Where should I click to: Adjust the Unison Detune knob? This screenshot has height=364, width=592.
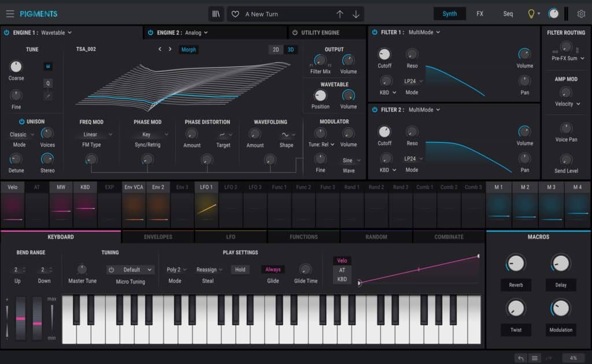coord(16,159)
